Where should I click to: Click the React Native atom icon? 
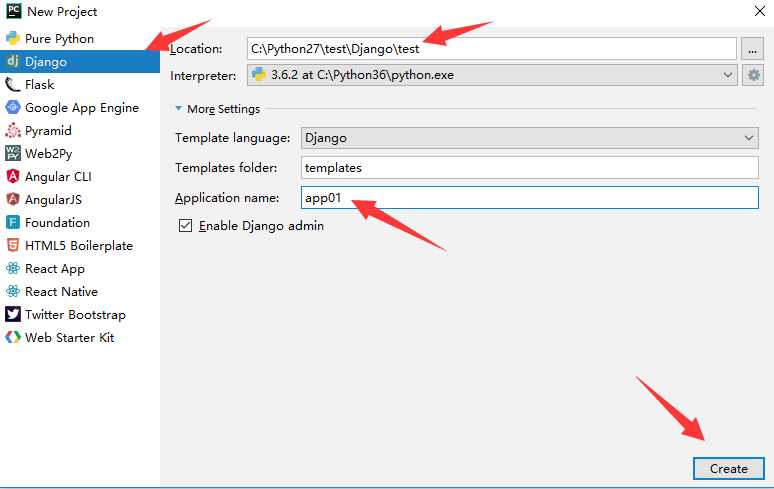click(13, 291)
